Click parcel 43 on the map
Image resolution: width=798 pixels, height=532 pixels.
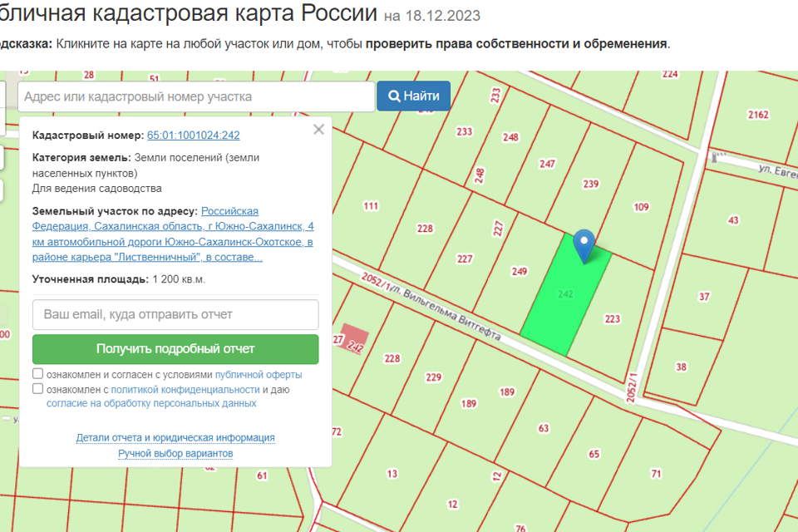(x=732, y=220)
